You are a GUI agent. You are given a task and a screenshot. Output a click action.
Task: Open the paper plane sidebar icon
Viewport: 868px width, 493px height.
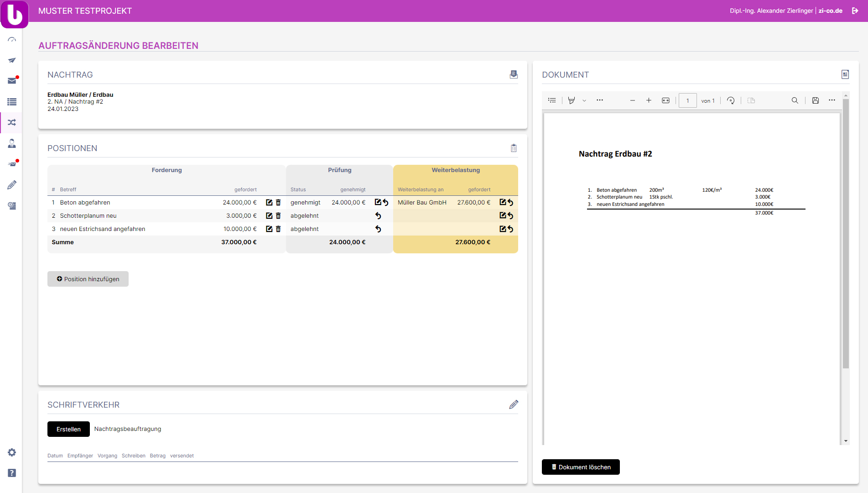[12, 60]
